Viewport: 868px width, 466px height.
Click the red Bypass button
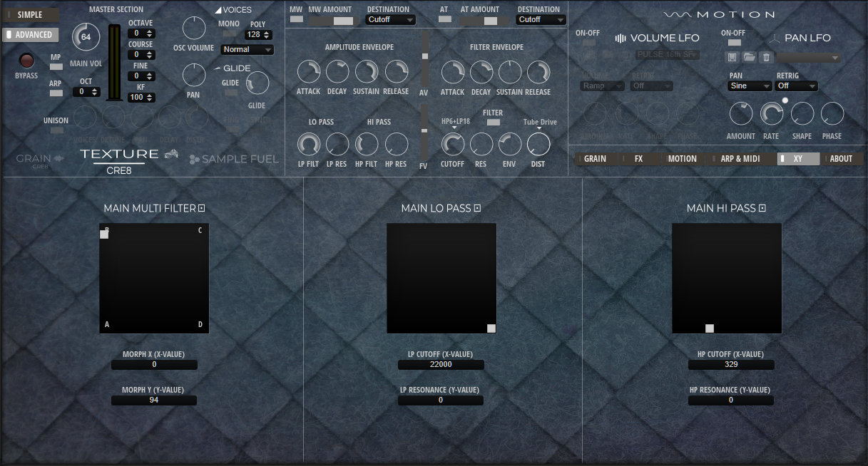click(x=26, y=61)
